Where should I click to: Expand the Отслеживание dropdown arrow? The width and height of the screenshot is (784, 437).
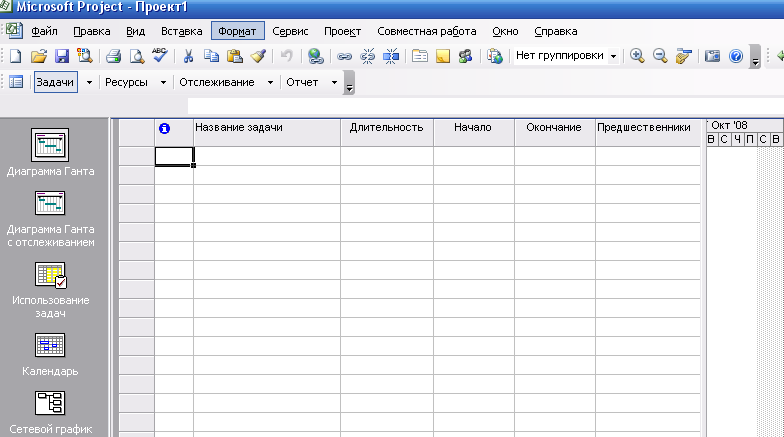(x=270, y=82)
